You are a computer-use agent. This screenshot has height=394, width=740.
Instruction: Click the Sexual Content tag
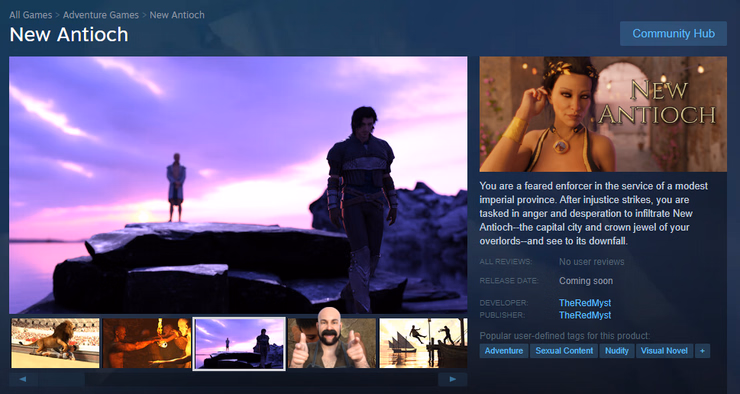click(x=564, y=351)
